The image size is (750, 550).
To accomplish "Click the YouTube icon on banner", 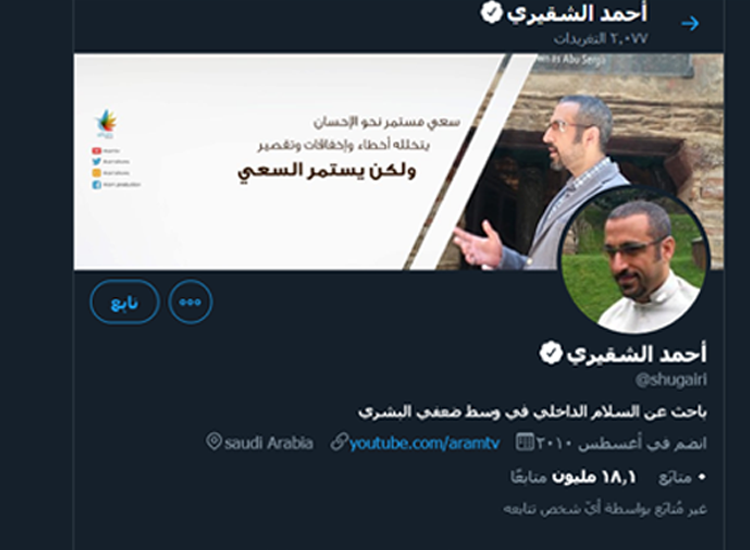I will (97, 151).
